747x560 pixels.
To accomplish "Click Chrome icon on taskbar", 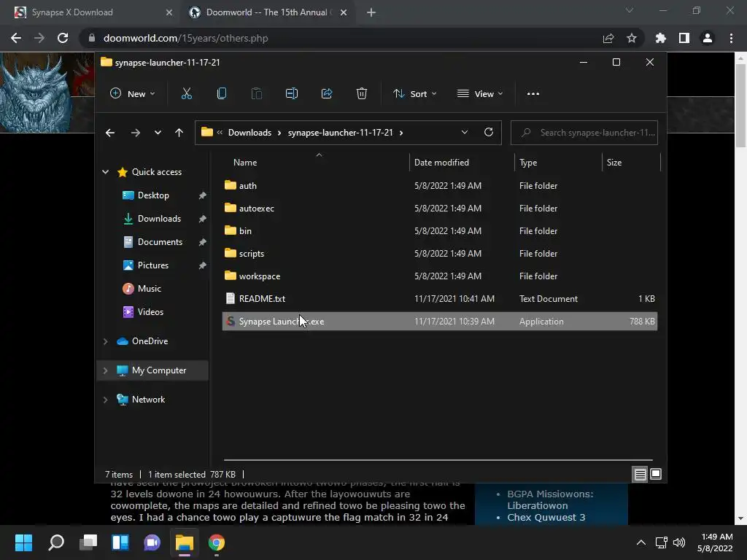I will pos(216,542).
